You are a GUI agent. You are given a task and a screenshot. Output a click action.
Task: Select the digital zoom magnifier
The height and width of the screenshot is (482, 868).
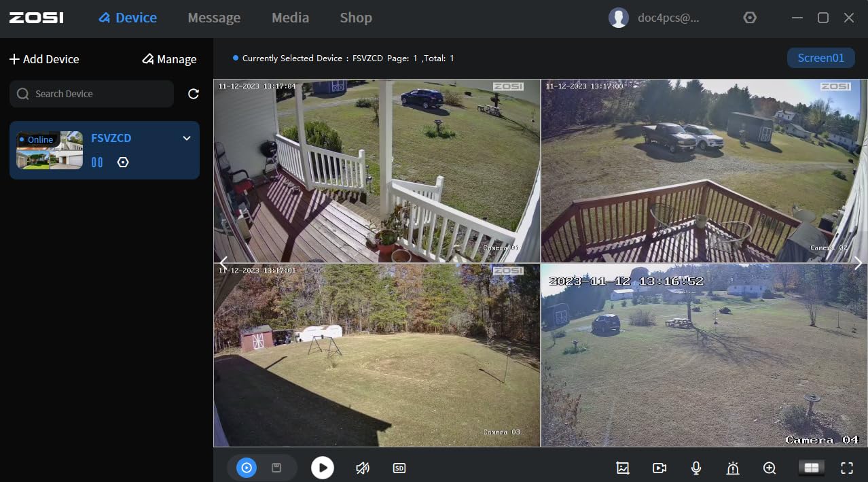click(x=770, y=468)
